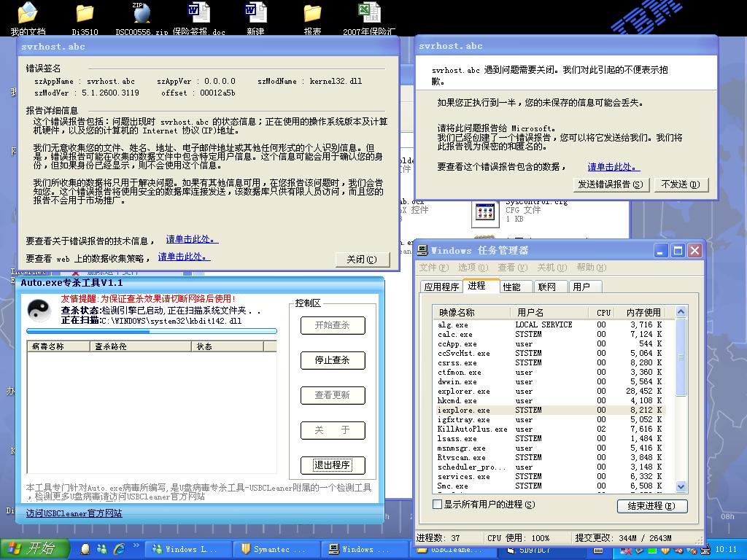
Task: Launch the Internet Explorer quick launch icon
Action: (x=119, y=549)
